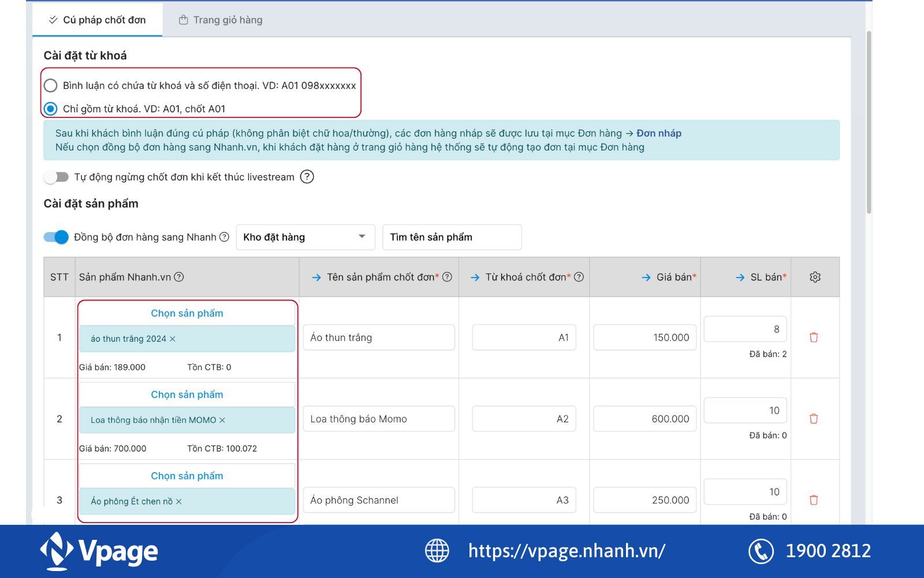
Task: Delete the Loa thông báo Momo row
Action: [x=814, y=418]
